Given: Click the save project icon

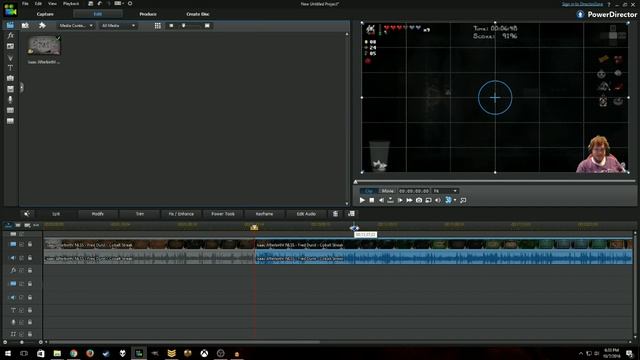Looking at the screenshot, I should [x=91, y=3].
